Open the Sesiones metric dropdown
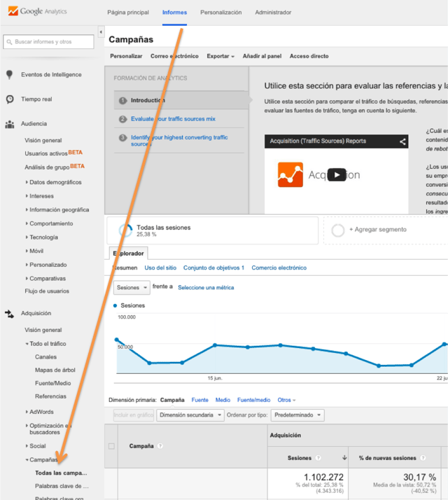Image resolution: width=448 pixels, height=500 pixels. point(132,287)
